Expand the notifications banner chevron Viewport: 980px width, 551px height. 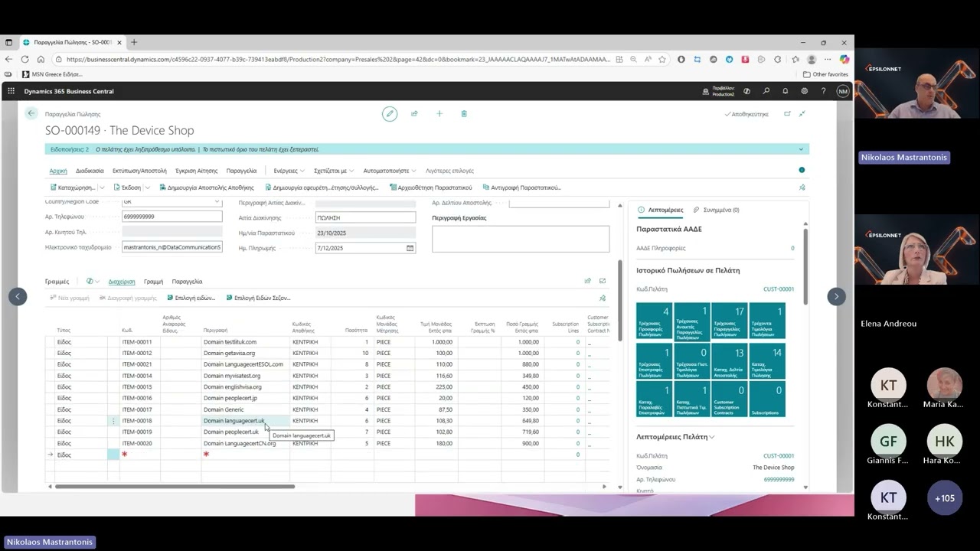[x=801, y=150]
